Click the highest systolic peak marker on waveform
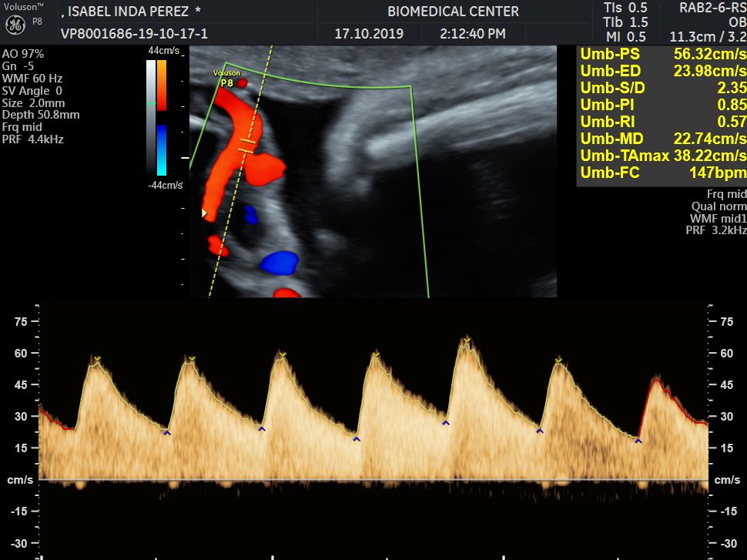This screenshot has width=747, height=560. click(467, 340)
